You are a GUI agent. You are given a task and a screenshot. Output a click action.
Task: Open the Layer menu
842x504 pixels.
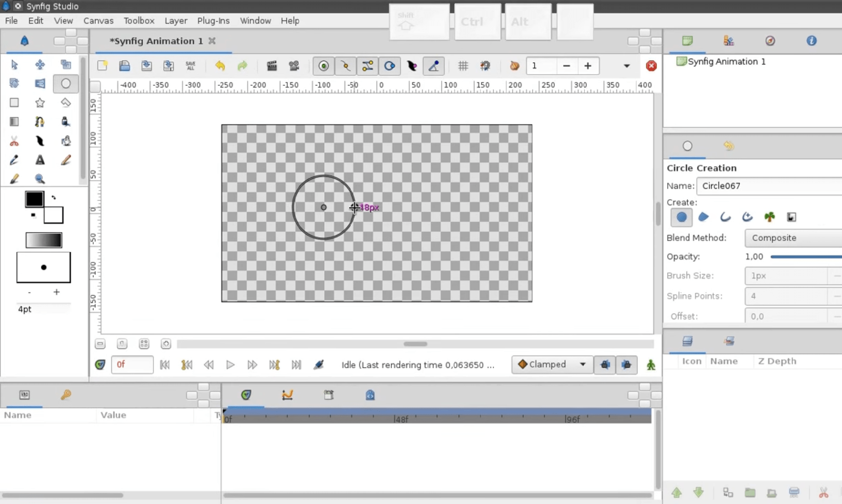pos(176,21)
